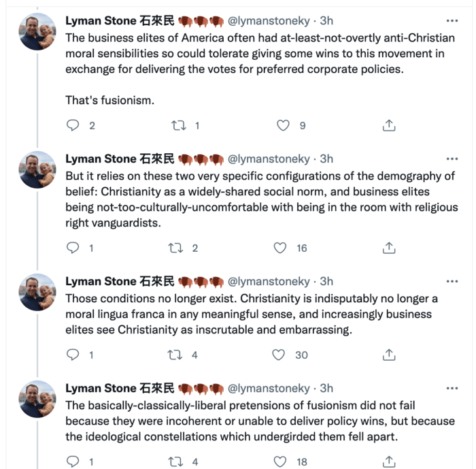Open more options on the first tweet
The height and width of the screenshot is (469, 476).
452,20
